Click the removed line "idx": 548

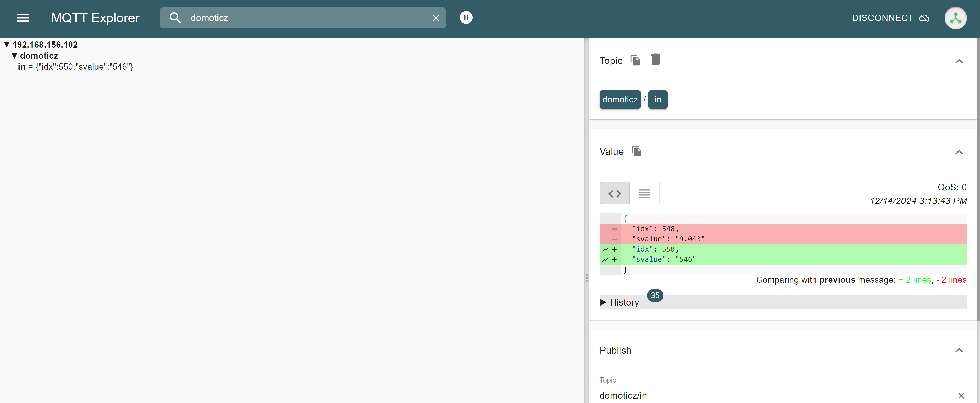pyautogui.click(x=783, y=229)
